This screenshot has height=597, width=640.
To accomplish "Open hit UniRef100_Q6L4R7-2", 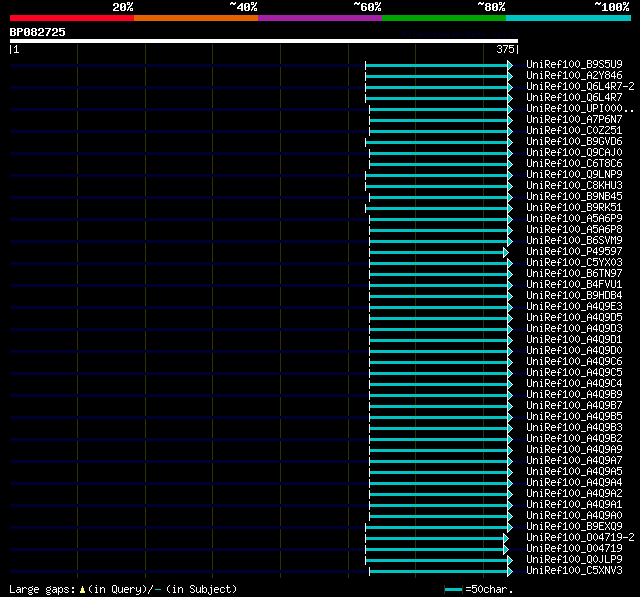I will click(x=580, y=87).
